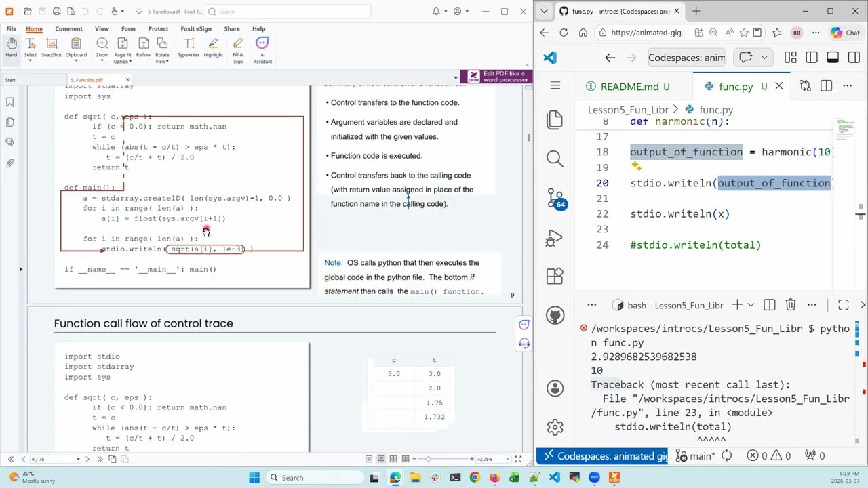Click Foxit zoom slider handle
Image resolution: width=868 pixels, height=488 pixels.
[428, 459]
